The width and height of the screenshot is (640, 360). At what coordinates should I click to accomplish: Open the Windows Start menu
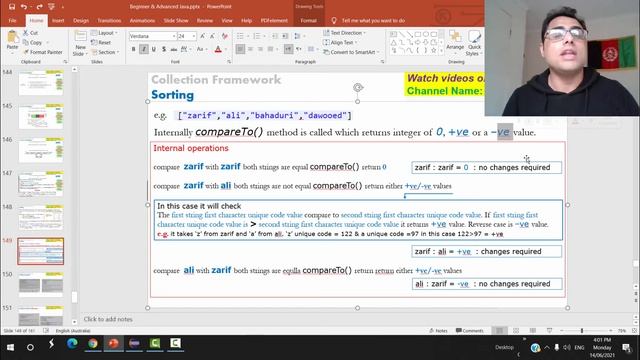tap(10, 347)
